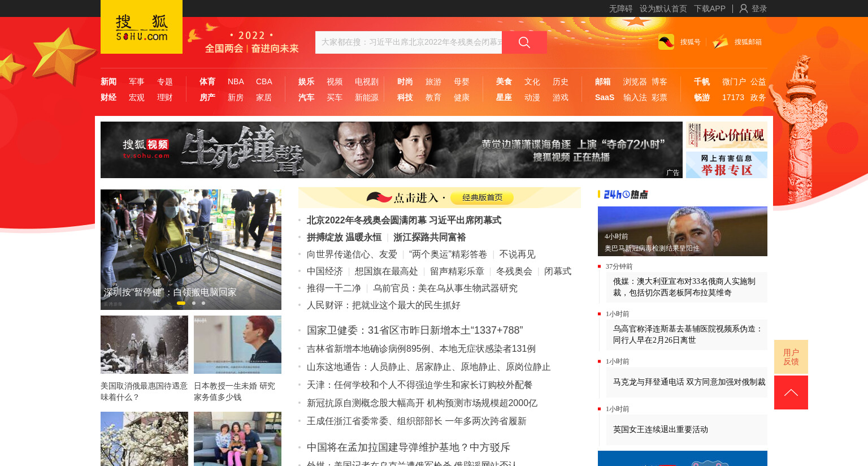This screenshot has height=466, width=868.
Task: Click the 用户反馈 feedback button
Action: [791, 357]
